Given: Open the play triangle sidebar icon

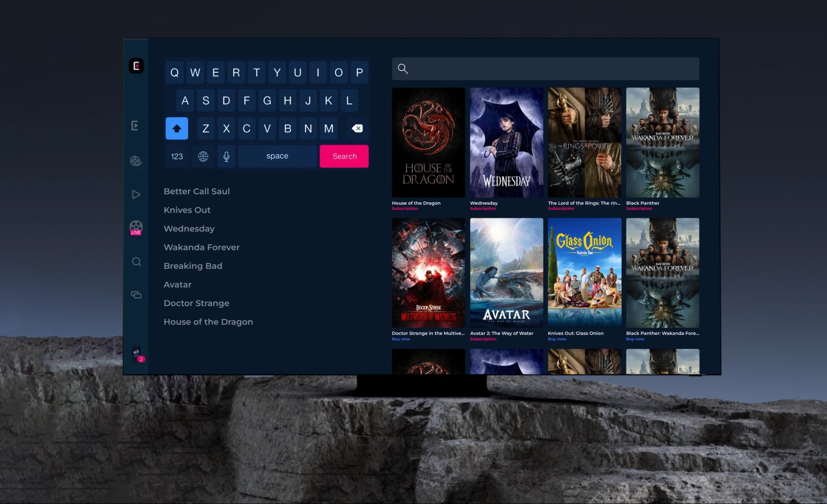Looking at the screenshot, I should [x=136, y=194].
